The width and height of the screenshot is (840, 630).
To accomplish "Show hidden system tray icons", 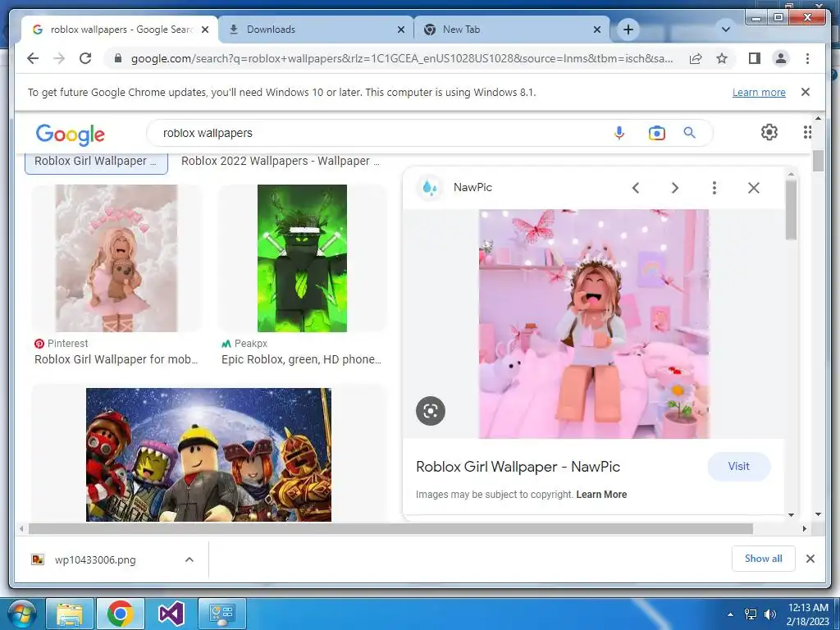I will 730,614.
